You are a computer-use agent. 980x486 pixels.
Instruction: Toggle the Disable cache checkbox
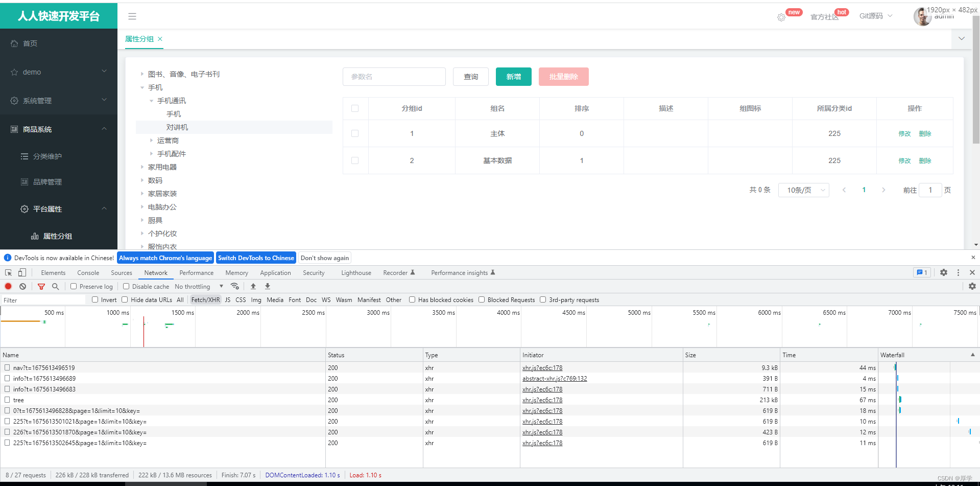click(x=126, y=286)
